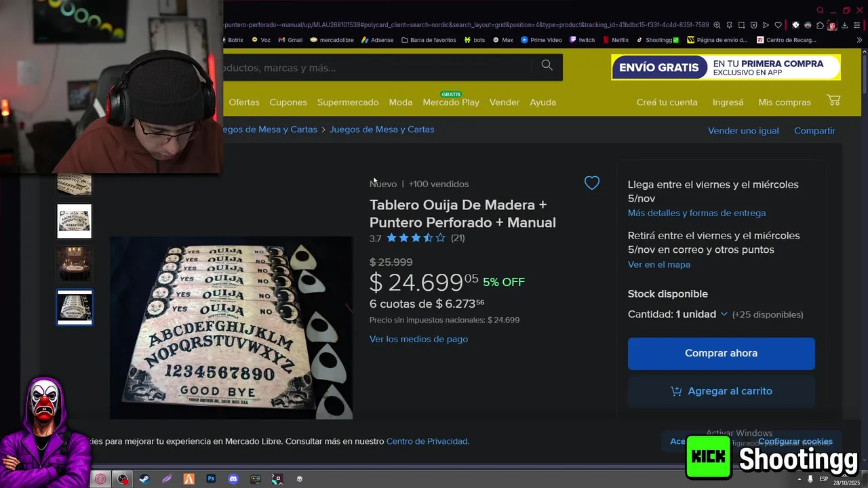Viewport: 868px width, 488px height.
Task: Open the Cupones menu item
Action: [288, 102]
